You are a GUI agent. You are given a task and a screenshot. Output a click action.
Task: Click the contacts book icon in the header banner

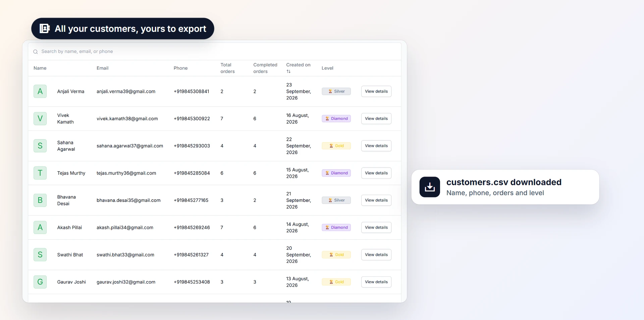45,28
